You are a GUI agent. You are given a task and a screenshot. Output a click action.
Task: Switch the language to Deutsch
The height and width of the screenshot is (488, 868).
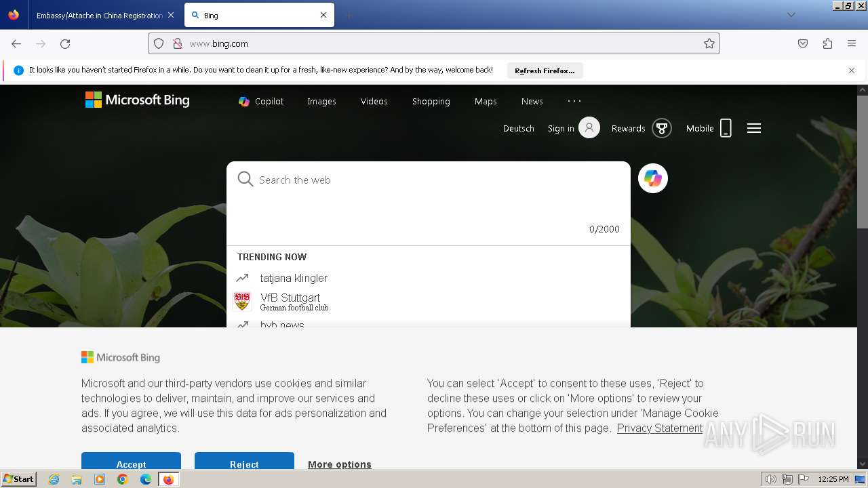point(519,128)
